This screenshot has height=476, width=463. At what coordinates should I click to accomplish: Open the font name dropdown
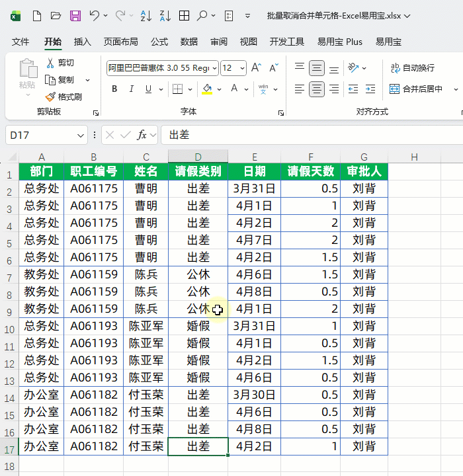click(x=214, y=67)
